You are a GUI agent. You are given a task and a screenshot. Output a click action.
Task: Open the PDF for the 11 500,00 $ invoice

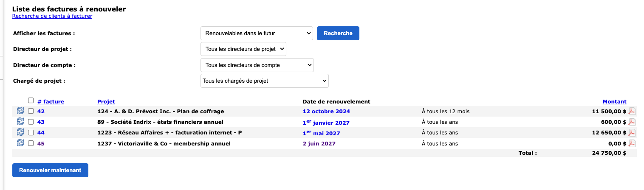pyautogui.click(x=632, y=112)
